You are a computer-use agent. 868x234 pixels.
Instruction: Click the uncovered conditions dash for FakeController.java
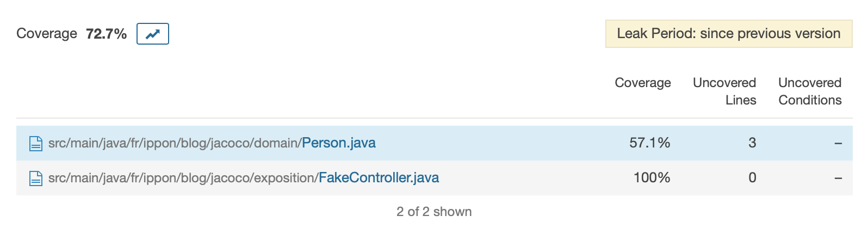(838, 178)
